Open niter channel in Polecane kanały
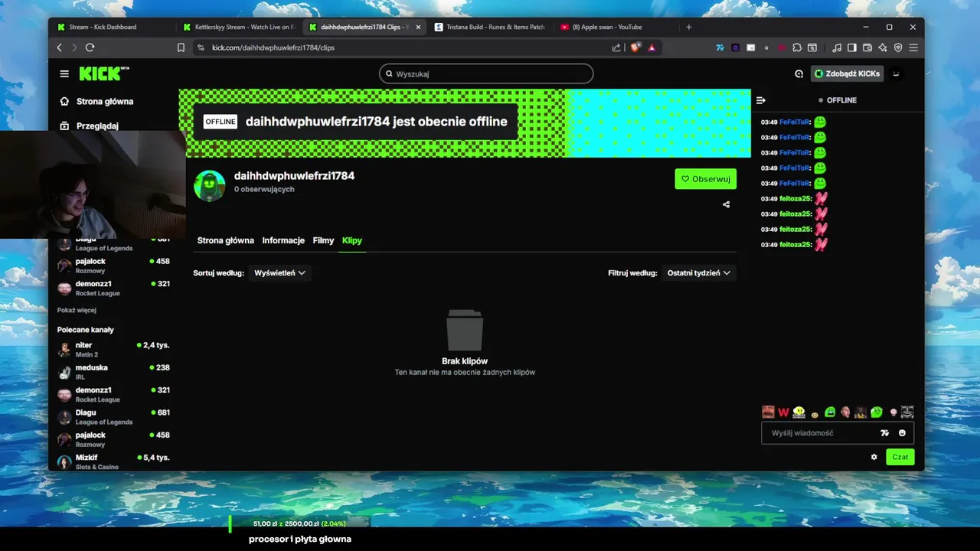Image resolution: width=980 pixels, height=551 pixels. 113,350
